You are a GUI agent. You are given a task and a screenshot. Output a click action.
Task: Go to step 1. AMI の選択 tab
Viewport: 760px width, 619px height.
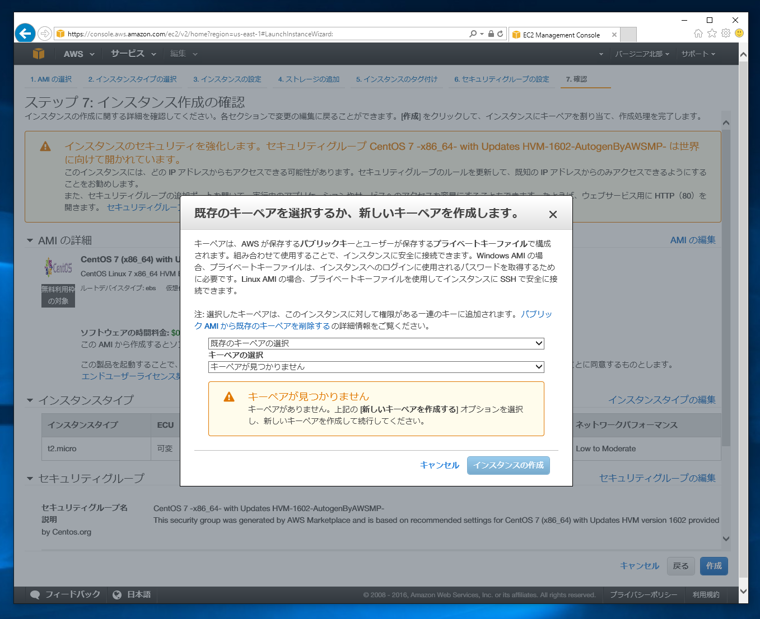pyautogui.click(x=51, y=79)
